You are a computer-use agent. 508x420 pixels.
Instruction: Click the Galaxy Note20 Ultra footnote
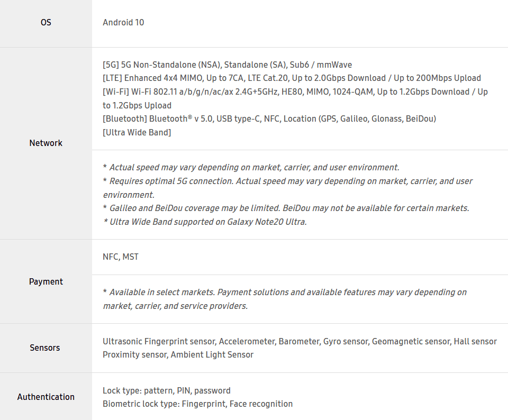(x=205, y=222)
